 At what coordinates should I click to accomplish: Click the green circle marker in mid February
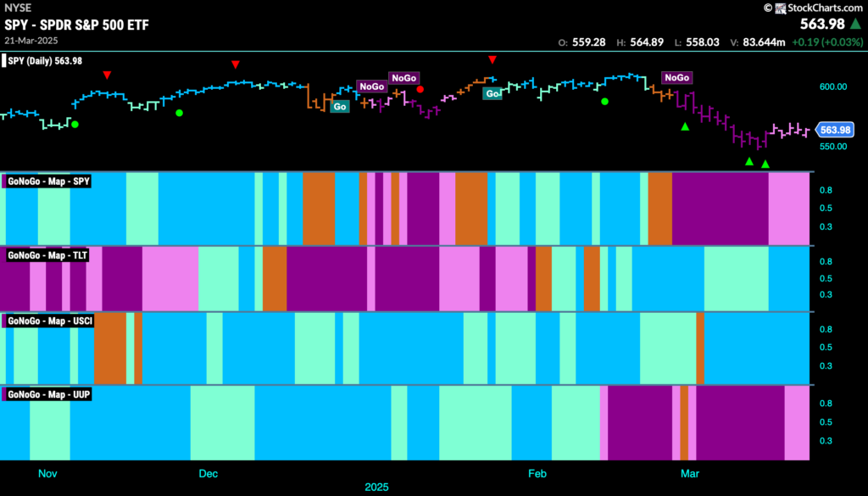click(x=605, y=101)
